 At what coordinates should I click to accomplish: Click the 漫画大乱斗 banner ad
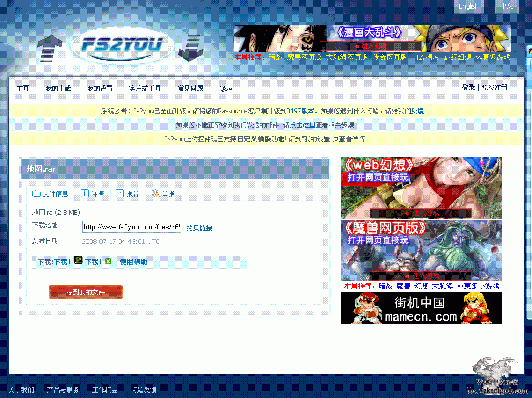(x=372, y=38)
